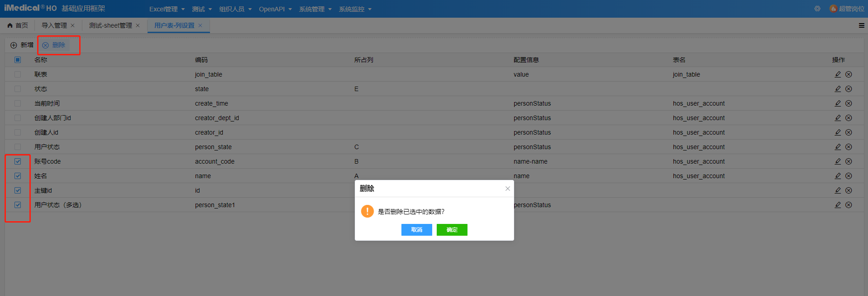The image size is (868, 296).
Task: Edit the 创建人部门id row with pencil icon
Action: click(x=838, y=118)
